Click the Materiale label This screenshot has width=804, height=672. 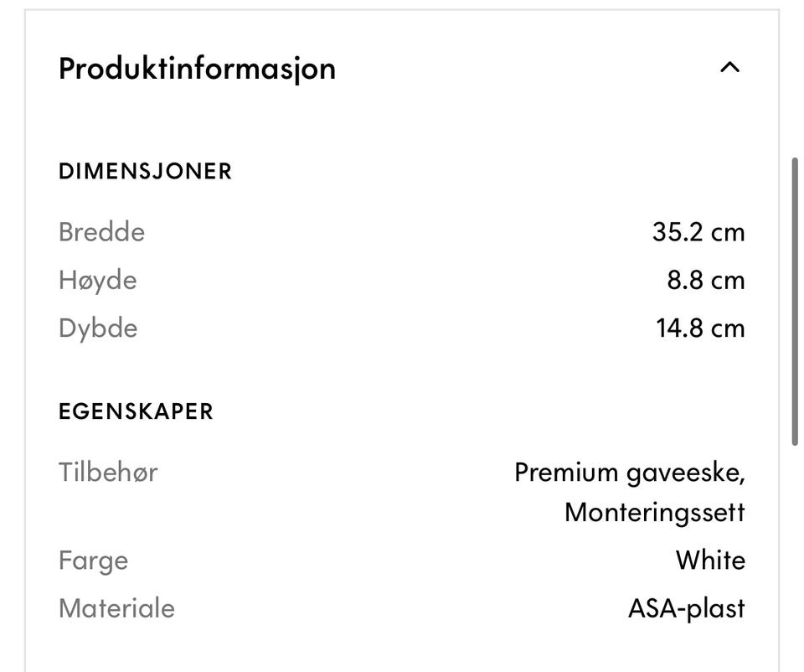[x=116, y=607]
